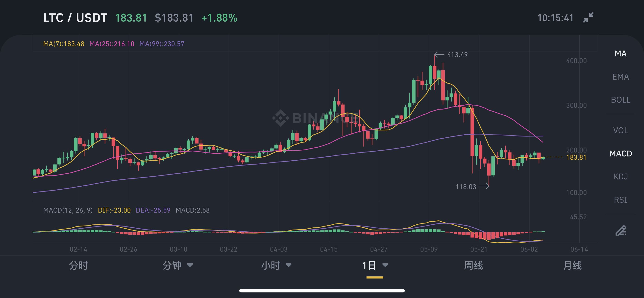
Task: Tap the 02-14 date axis label
Action: [x=79, y=249]
